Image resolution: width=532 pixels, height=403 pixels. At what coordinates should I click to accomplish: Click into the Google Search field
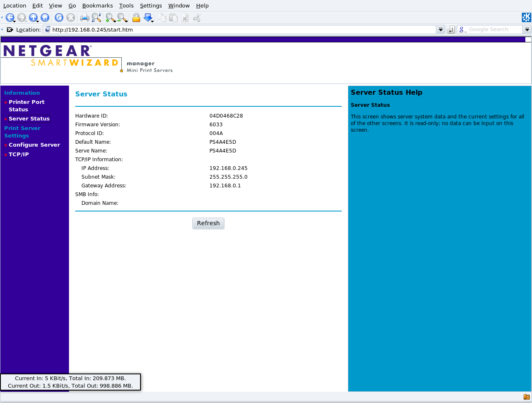495,29
